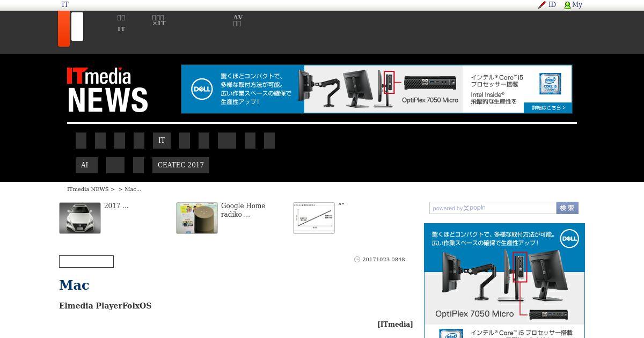Open the ×IT header navigation link
The width and height of the screenshot is (644, 338).
[158, 20]
